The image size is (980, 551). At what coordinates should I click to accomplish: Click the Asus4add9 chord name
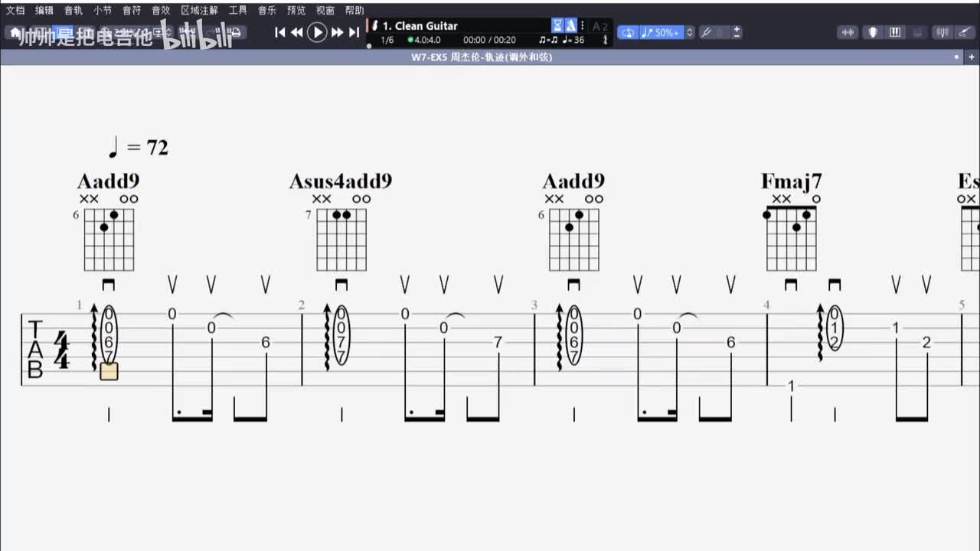[341, 181]
